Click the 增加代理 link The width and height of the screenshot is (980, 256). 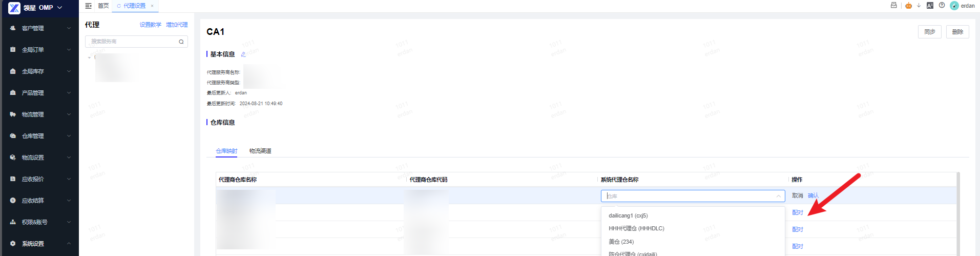click(177, 25)
